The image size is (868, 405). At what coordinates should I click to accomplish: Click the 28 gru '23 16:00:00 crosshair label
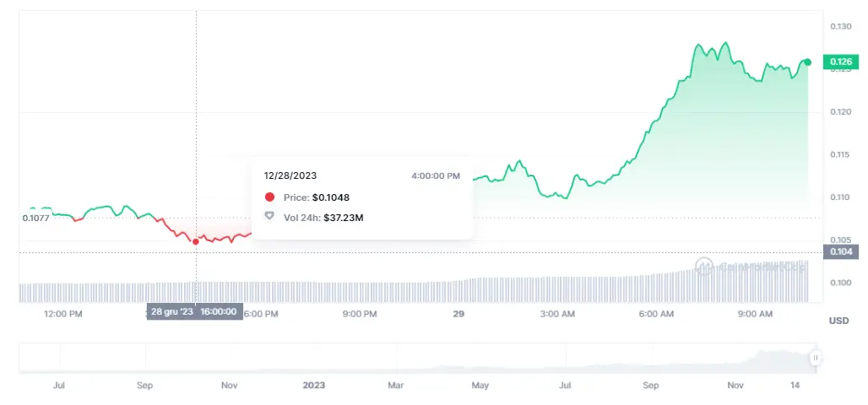pos(195,312)
